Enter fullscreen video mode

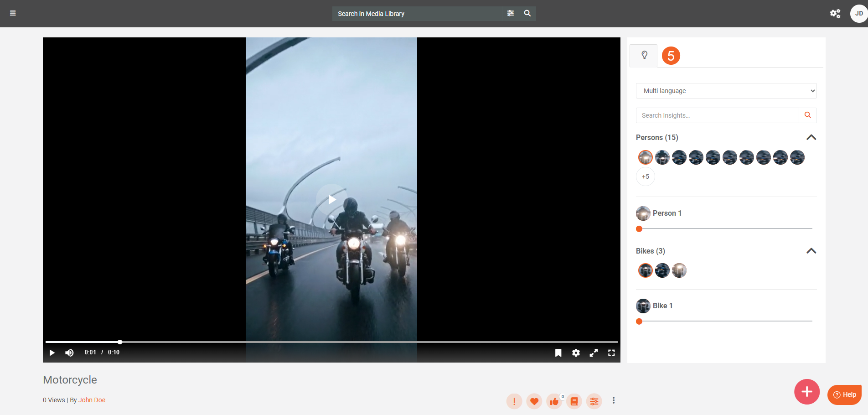tap(611, 353)
